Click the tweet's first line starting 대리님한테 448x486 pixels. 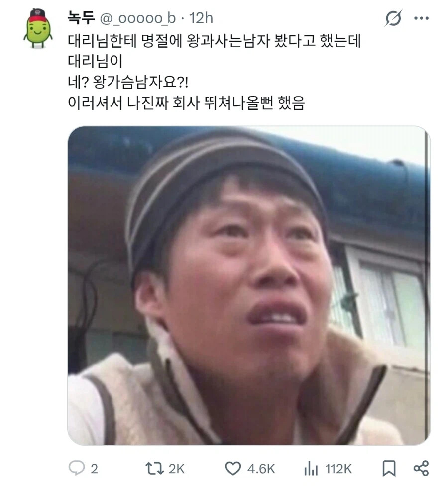point(214,41)
